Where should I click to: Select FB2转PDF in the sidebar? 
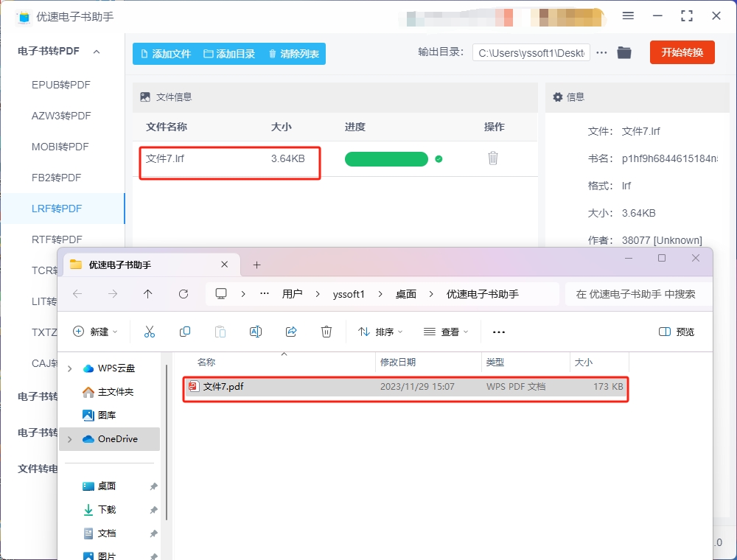pos(57,178)
